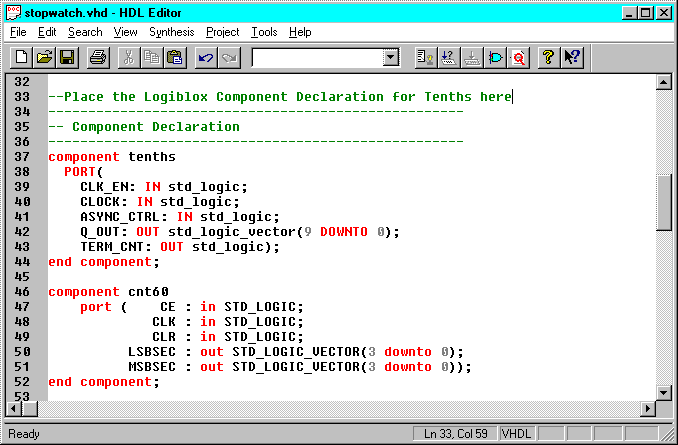This screenshot has height=445, width=678.
Task: Click the VHDL status bar indicator
Action: (x=516, y=433)
